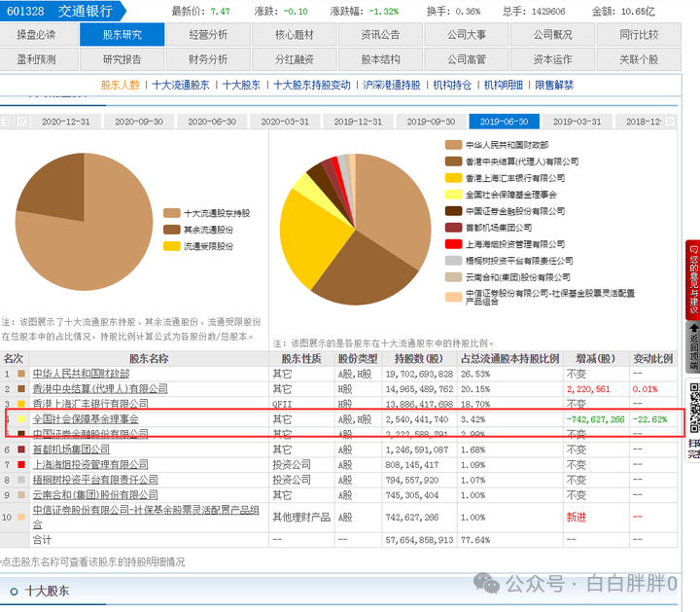Screen dimensions: 700x612
Task: Select date 2019-03-31
Action: (x=577, y=122)
